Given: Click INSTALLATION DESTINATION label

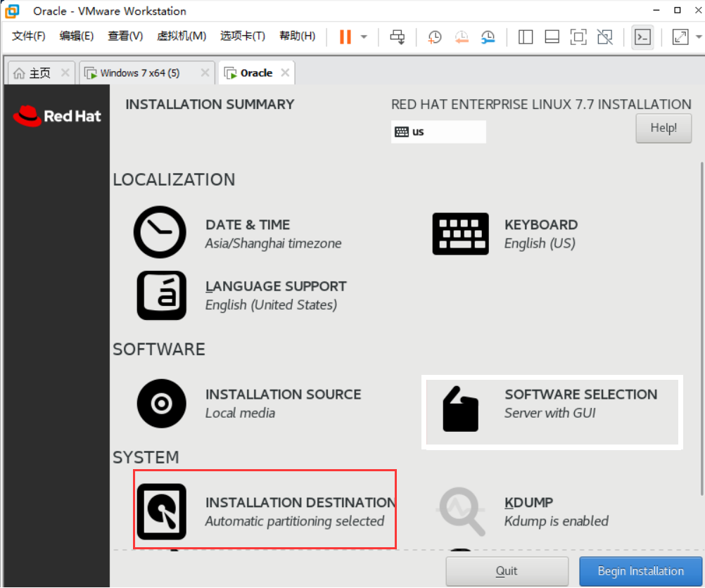Looking at the screenshot, I should click(x=300, y=502).
